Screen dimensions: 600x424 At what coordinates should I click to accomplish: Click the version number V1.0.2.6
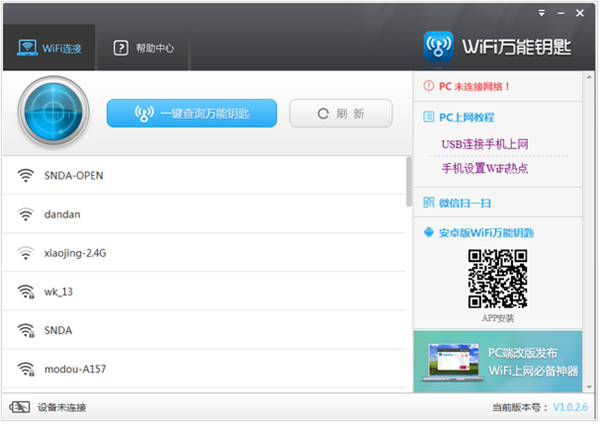click(570, 407)
